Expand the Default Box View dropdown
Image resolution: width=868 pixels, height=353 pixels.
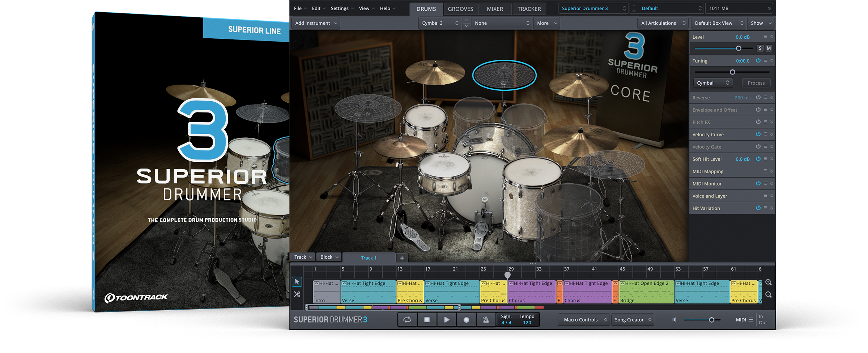click(718, 23)
